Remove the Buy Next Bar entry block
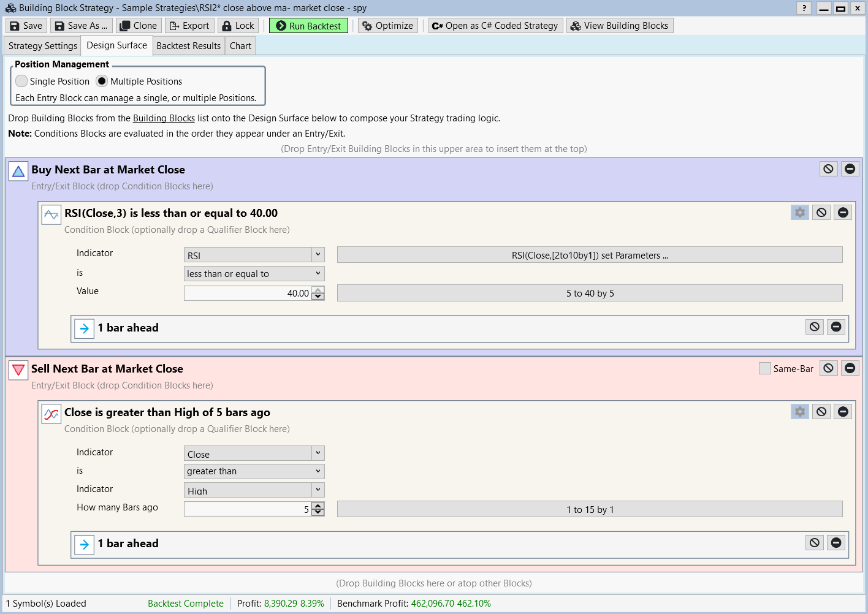Image resolution: width=868 pixels, height=614 pixels. pos(850,169)
